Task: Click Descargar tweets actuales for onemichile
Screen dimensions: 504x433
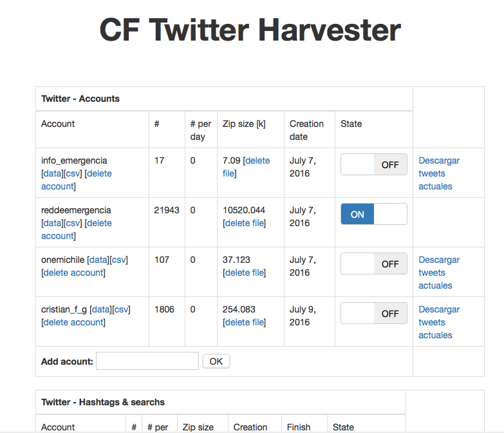Action: pyautogui.click(x=439, y=273)
